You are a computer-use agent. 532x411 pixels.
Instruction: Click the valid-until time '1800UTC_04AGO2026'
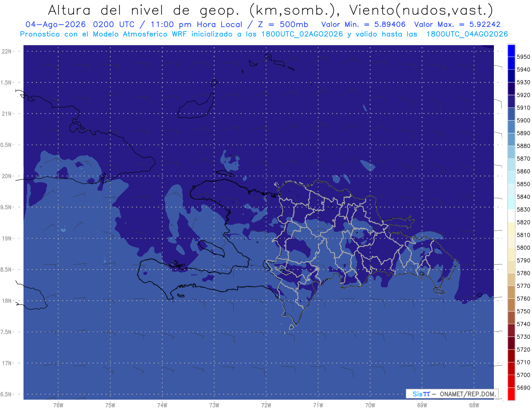[x=467, y=34]
